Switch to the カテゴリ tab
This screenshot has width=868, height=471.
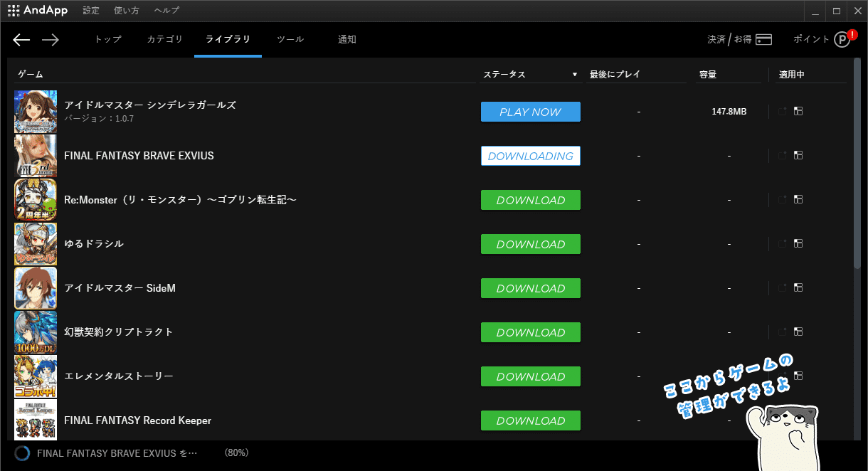click(164, 40)
